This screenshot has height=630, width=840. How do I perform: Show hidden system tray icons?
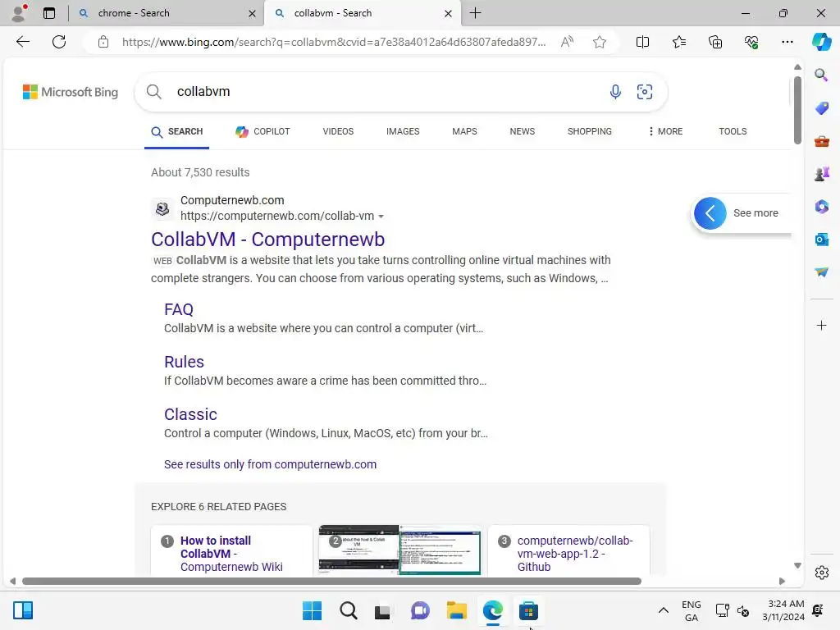click(663, 610)
